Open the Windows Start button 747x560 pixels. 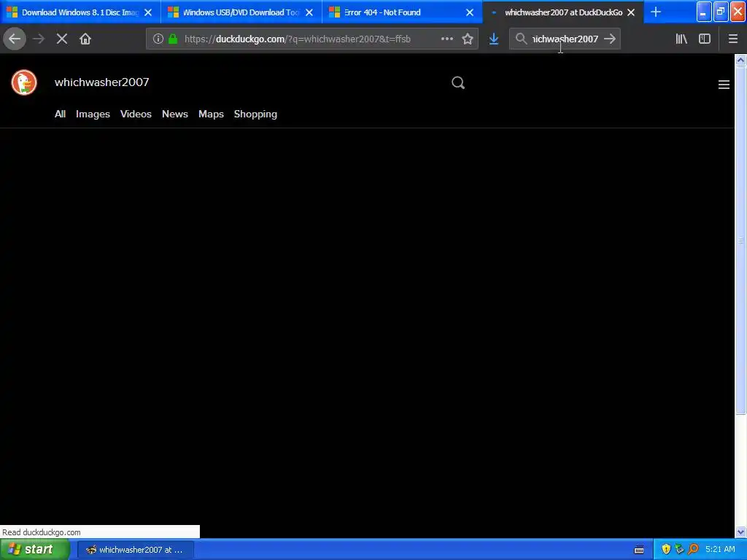click(x=35, y=550)
